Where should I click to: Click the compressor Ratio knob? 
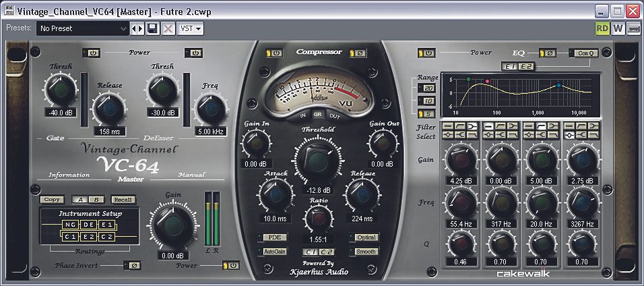(318, 219)
